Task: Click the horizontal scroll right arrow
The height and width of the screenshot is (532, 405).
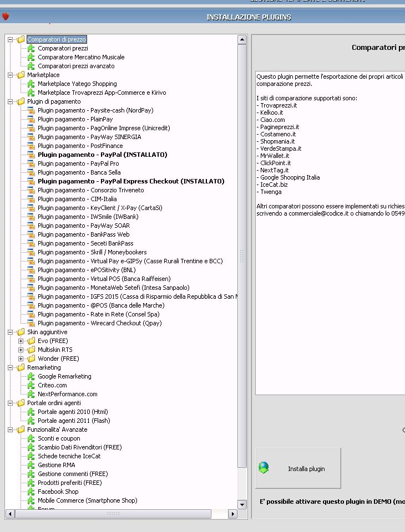Action: [x=232, y=514]
